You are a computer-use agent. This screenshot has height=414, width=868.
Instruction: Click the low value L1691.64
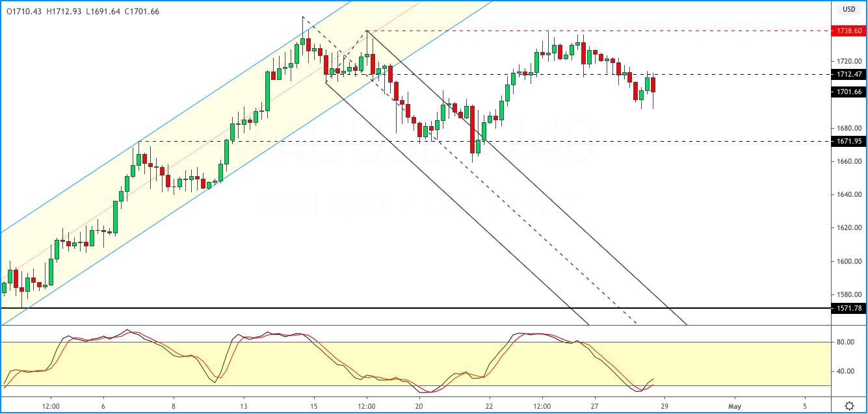click(102, 12)
